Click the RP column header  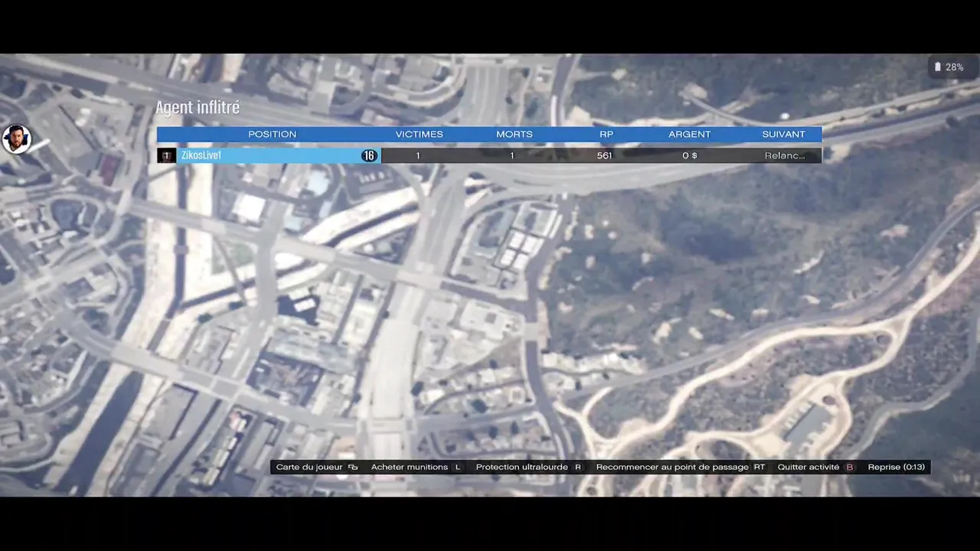click(x=606, y=134)
